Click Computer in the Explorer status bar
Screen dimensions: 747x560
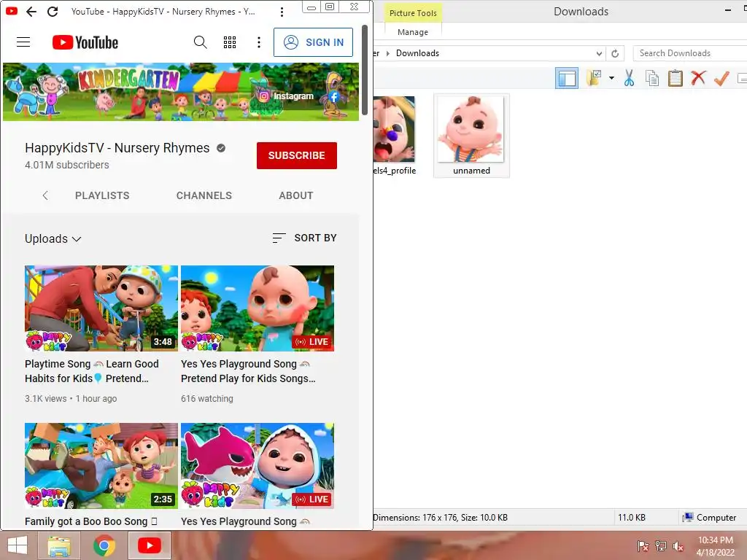[709, 518]
